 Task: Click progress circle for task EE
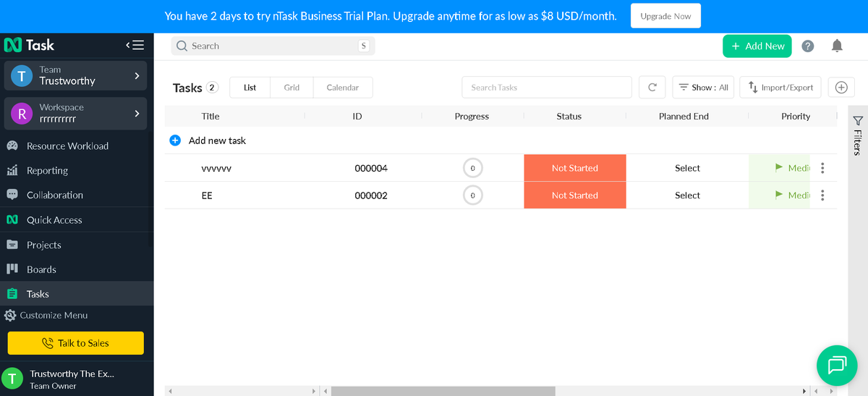click(x=472, y=195)
